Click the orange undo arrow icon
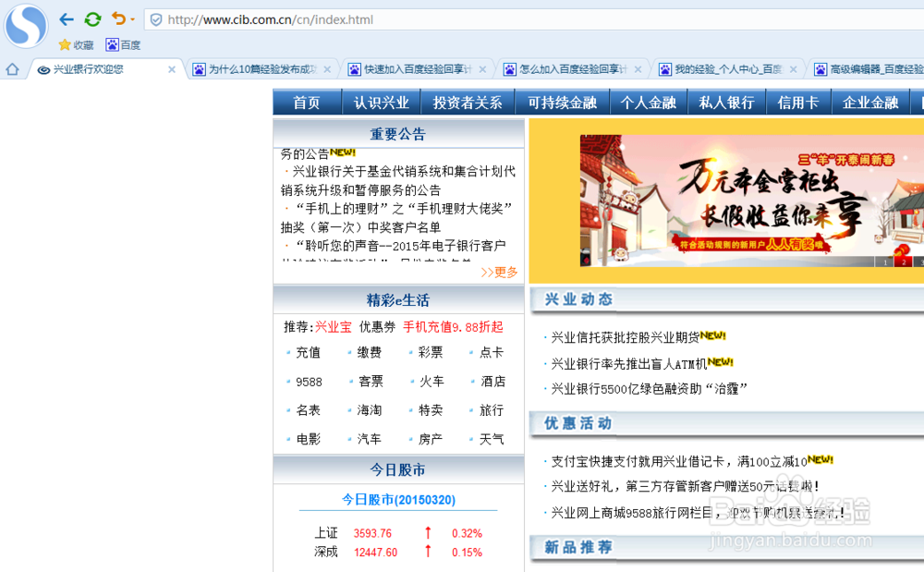 click(118, 18)
